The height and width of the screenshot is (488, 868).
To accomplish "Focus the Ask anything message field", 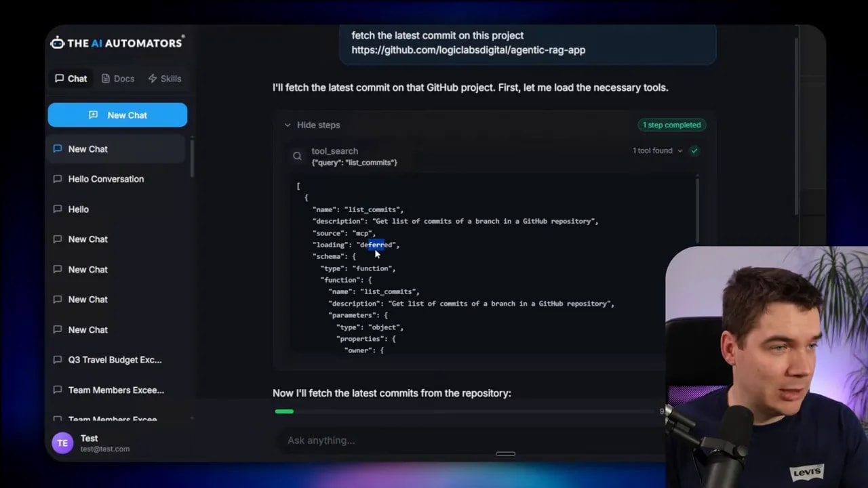I will [468, 441].
